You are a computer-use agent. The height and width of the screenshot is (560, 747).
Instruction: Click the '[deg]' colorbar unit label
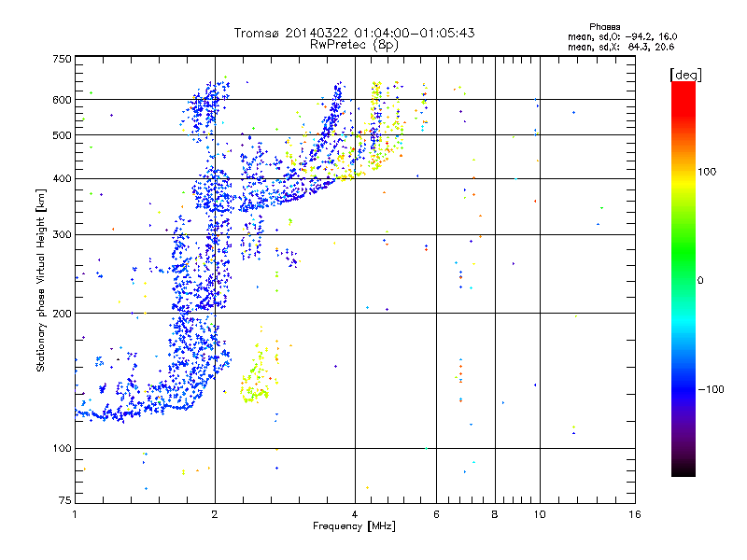pyautogui.click(x=685, y=75)
